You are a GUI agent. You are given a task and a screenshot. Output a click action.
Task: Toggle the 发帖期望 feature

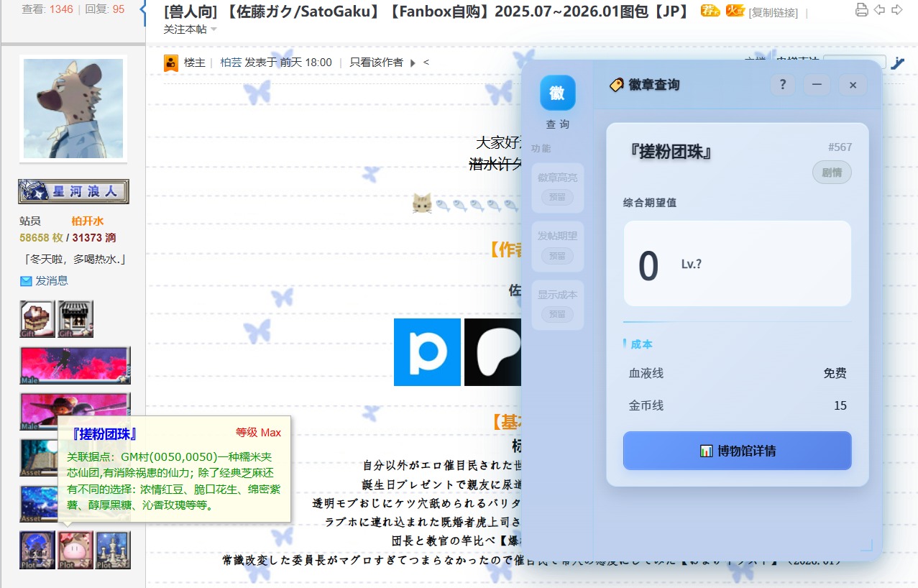click(x=557, y=245)
